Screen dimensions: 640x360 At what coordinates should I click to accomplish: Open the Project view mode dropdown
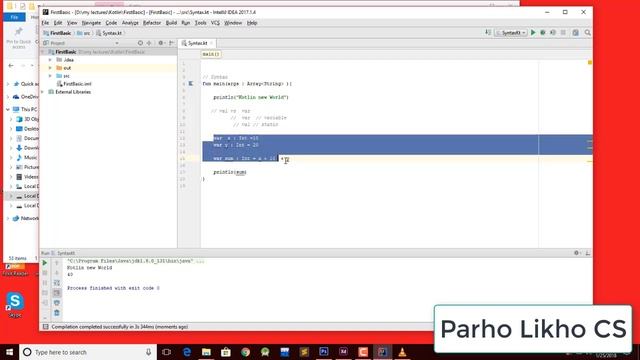click(117, 43)
